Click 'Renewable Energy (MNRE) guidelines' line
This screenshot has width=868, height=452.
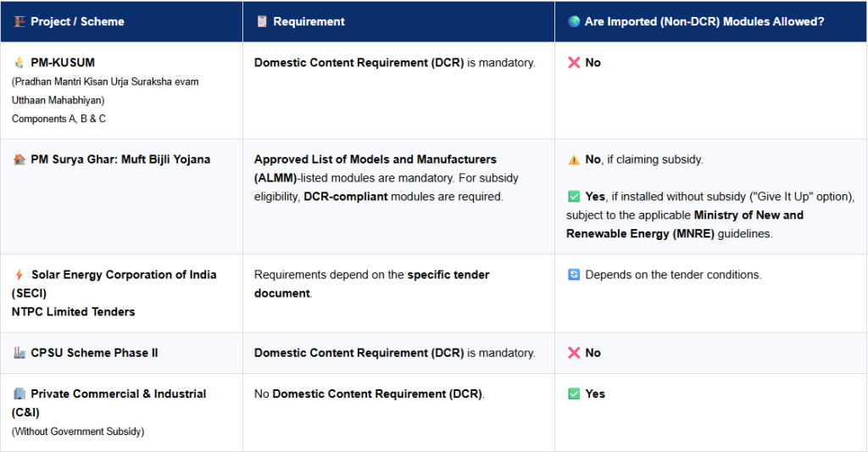[670, 234]
